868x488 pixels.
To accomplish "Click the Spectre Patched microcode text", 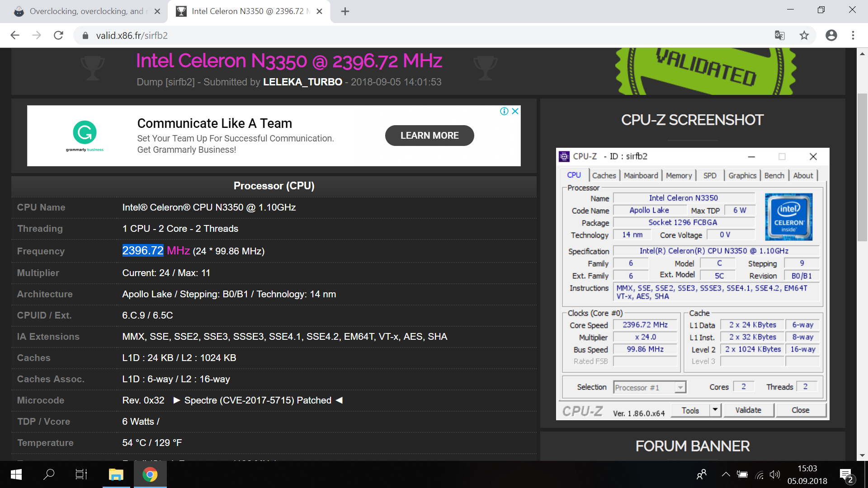I will pyautogui.click(x=258, y=400).
